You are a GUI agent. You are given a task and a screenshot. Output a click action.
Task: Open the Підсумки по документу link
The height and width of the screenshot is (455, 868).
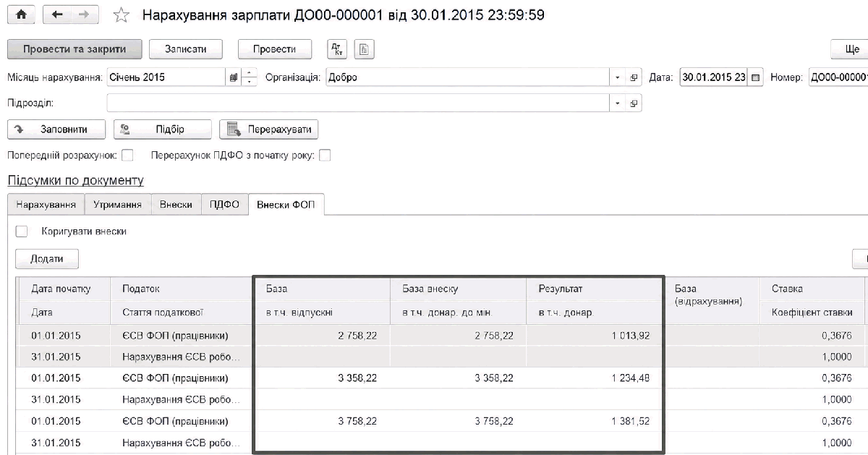(x=76, y=180)
